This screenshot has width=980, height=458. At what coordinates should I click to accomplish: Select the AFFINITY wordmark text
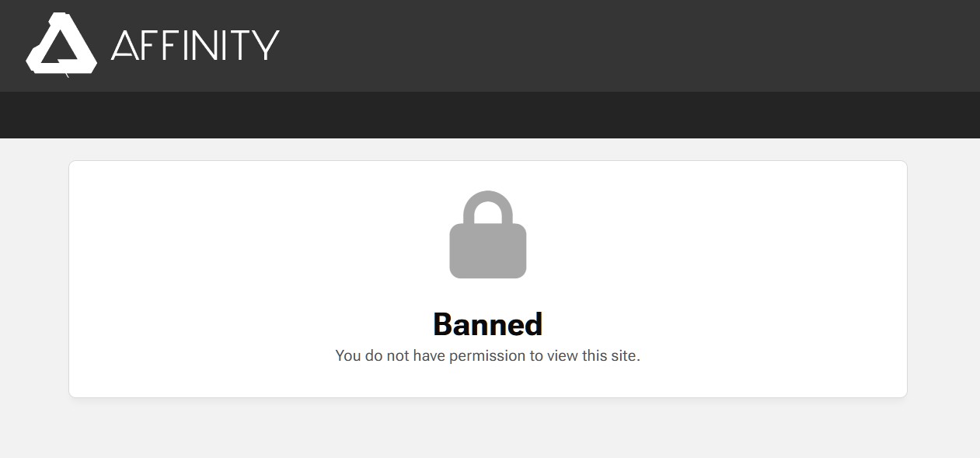(x=195, y=45)
